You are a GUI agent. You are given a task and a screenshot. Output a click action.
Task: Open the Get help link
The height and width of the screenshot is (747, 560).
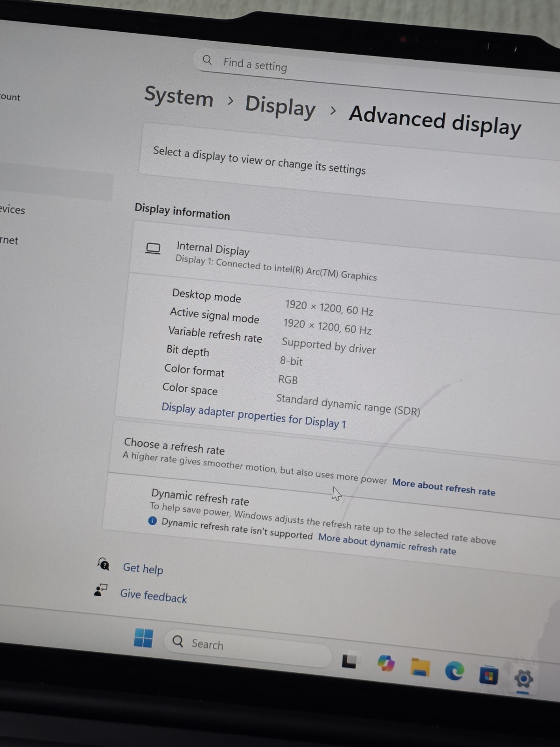coord(143,568)
